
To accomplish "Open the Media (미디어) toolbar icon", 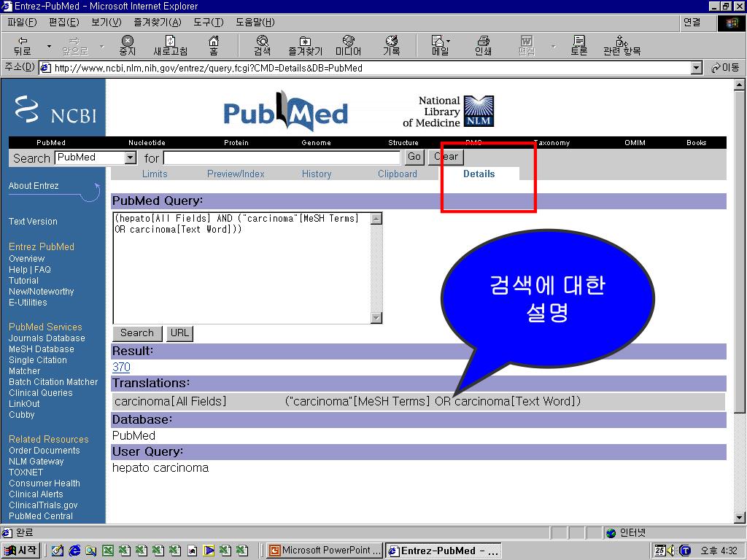I will pyautogui.click(x=348, y=46).
